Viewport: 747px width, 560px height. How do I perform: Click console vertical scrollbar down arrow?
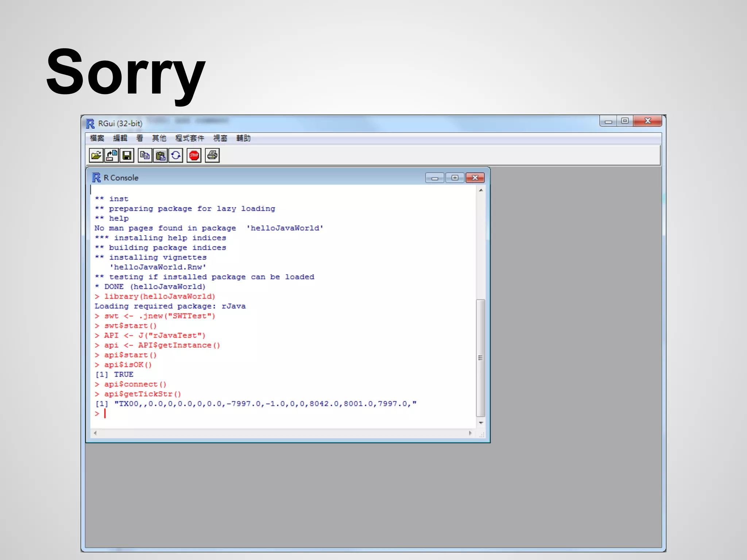click(x=481, y=423)
